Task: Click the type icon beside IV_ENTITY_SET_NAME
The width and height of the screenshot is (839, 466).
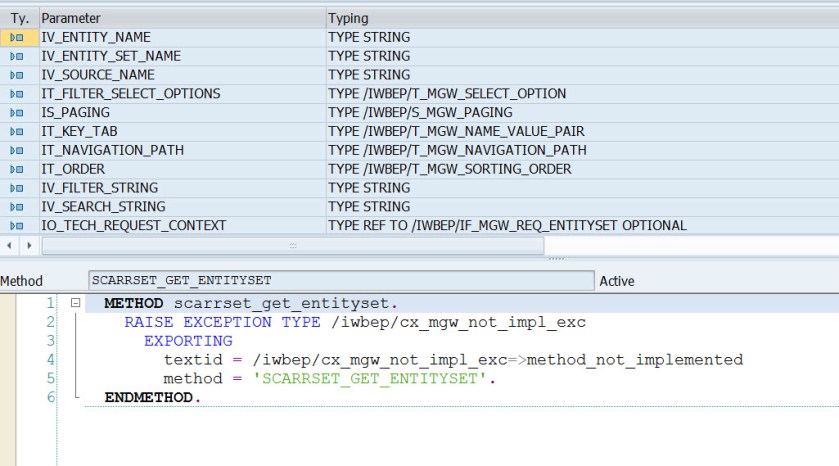Action: (16, 56)
